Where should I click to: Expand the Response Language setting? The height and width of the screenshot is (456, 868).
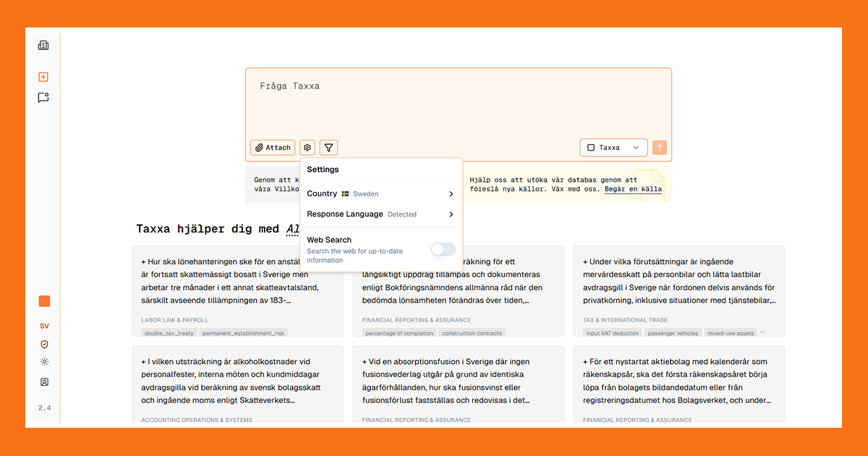tap(380, 214)
